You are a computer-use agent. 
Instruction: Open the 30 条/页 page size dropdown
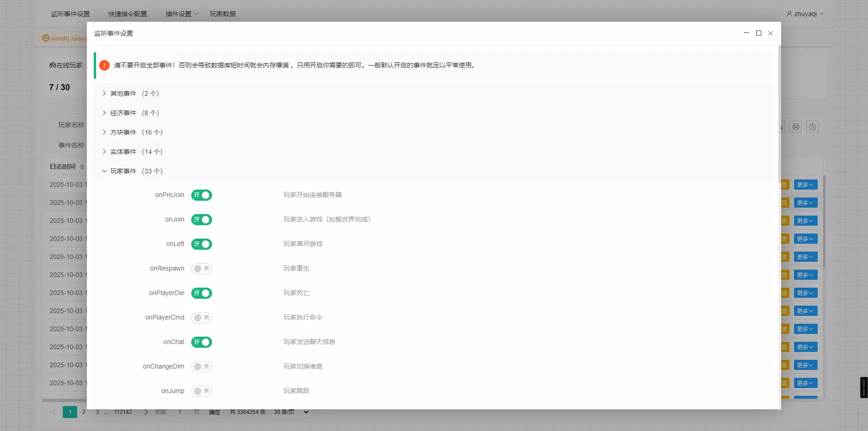(x=291, y=412)
